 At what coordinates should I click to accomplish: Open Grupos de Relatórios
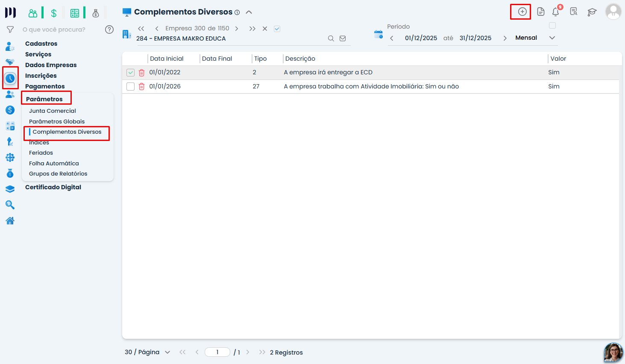pyautogui.click(x=58, y=174)
